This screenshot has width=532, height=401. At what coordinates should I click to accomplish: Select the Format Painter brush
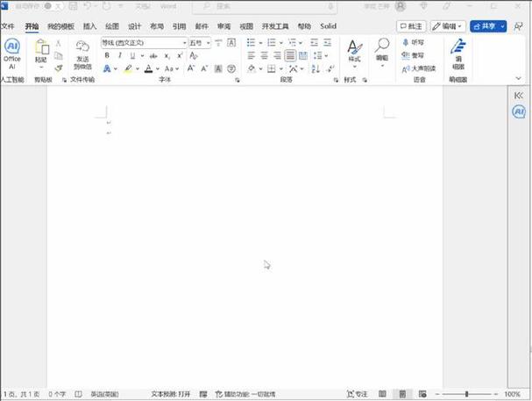coord(59,68)
